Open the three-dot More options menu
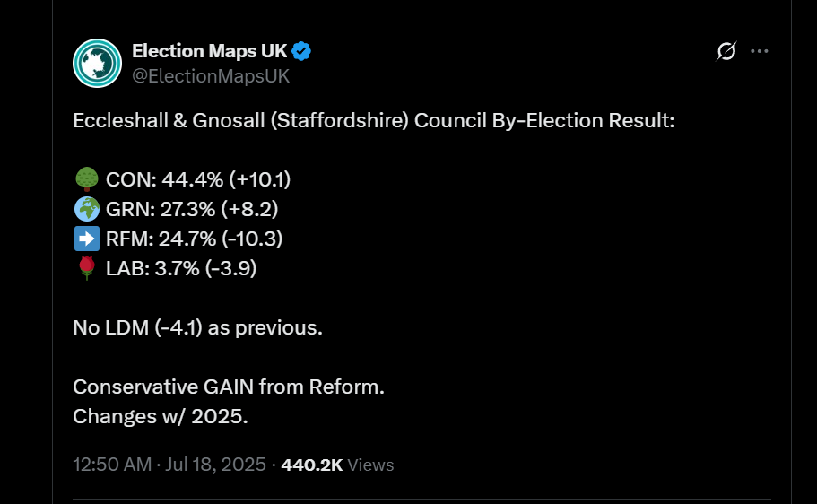 coord(760,51)
